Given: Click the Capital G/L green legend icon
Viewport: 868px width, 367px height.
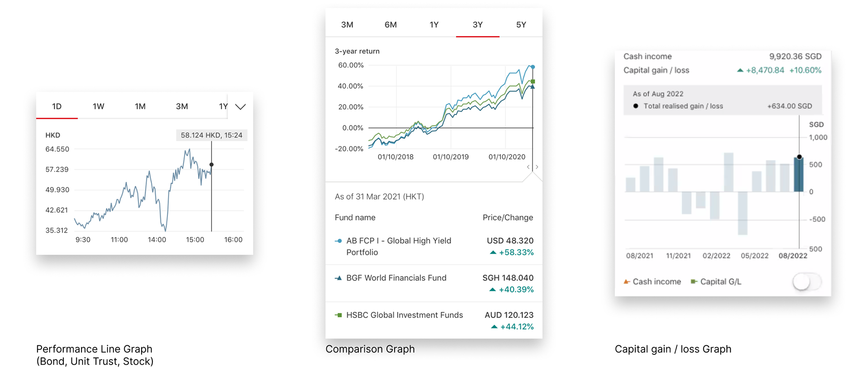Looking at the screenshot, I should tap(694, 281).
